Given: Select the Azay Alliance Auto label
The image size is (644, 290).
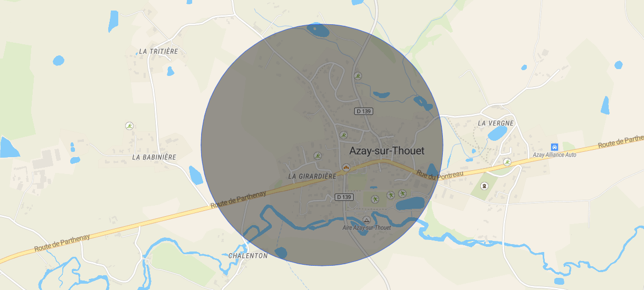Looking at the screenshot, I should 554,155.
